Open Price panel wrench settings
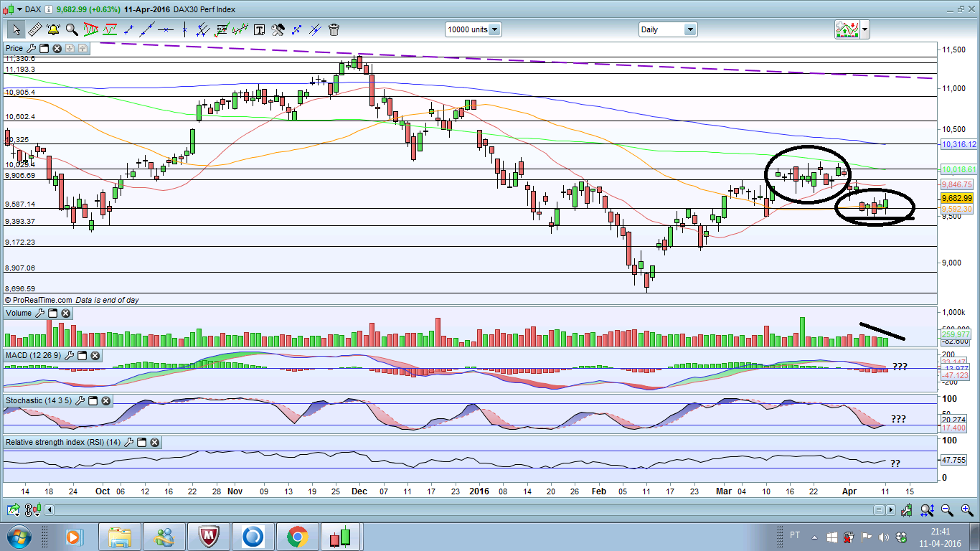The height and width of the screenshot is (551, 980). tap(31, 48)
